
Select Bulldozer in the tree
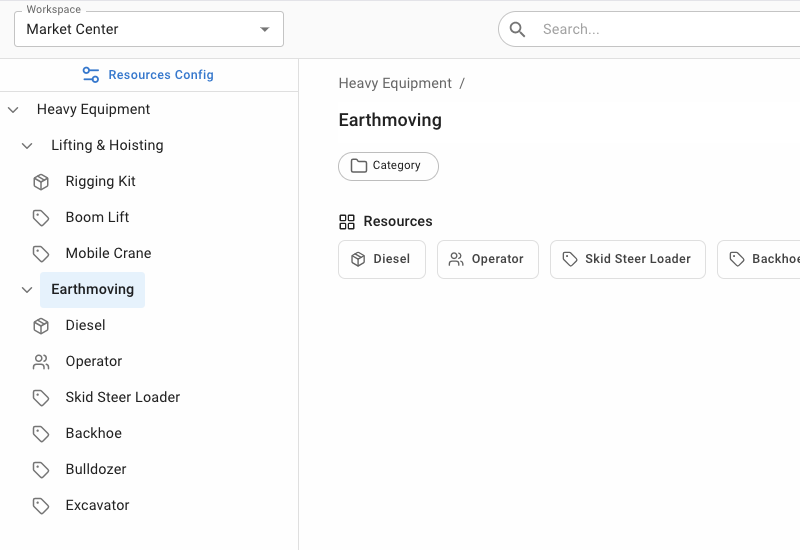[x=96, y=469]
